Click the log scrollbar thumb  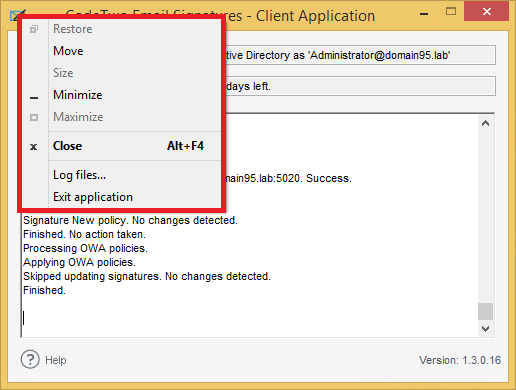click(x=485, y=311)
